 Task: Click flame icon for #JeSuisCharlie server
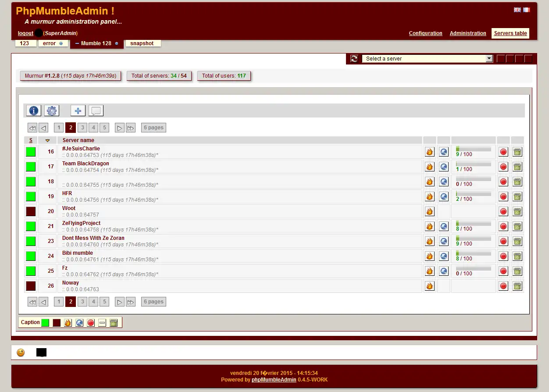point(430,152)
